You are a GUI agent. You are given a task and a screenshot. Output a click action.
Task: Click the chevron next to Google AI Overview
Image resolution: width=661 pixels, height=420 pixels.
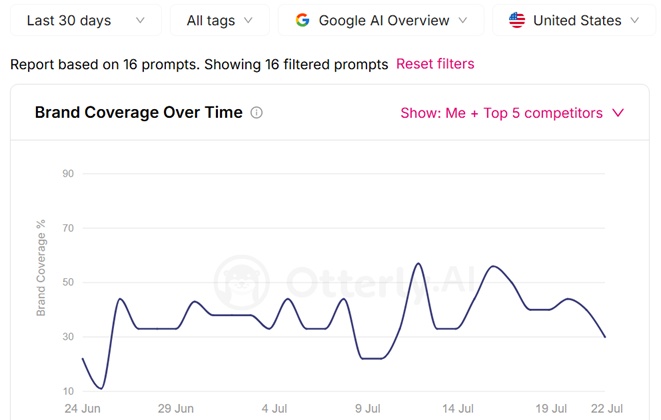(x=463, y=20)
